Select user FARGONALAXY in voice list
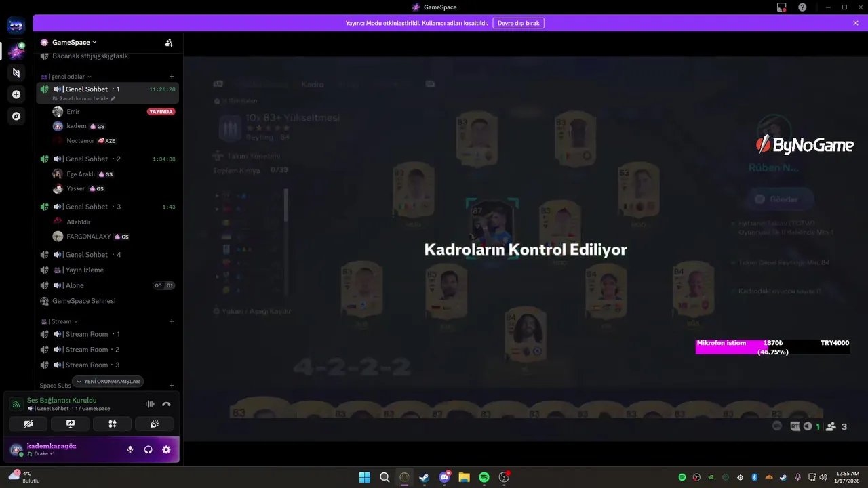Viewport: 868px width, 488px height. tap(89, 237)
